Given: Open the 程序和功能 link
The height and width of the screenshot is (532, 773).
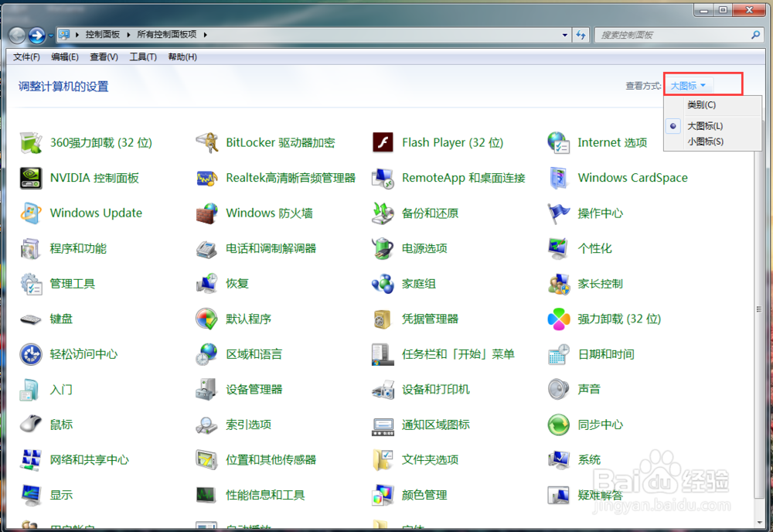Looking at the screenshot, I should coord(78,248).
